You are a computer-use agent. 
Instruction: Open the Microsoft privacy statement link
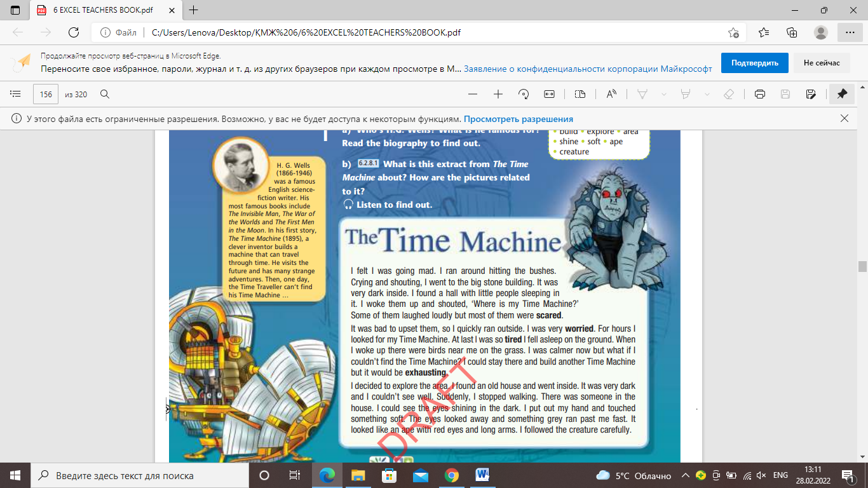588,69
